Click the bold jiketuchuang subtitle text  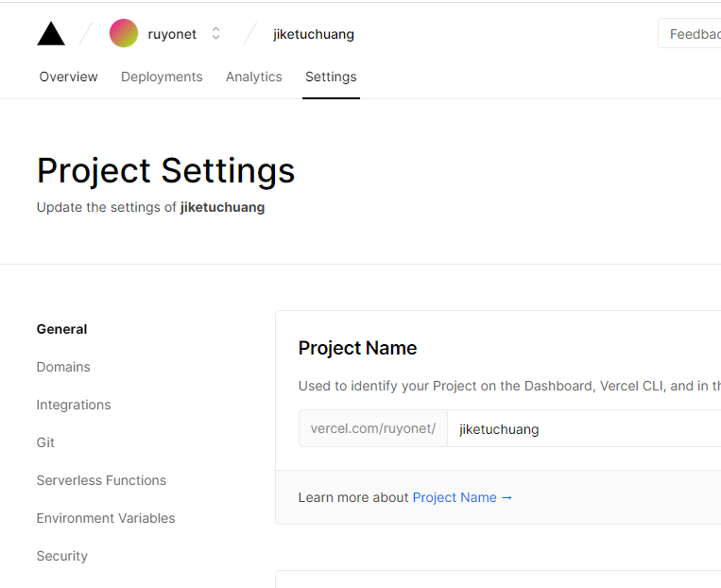tap(223, 208)
